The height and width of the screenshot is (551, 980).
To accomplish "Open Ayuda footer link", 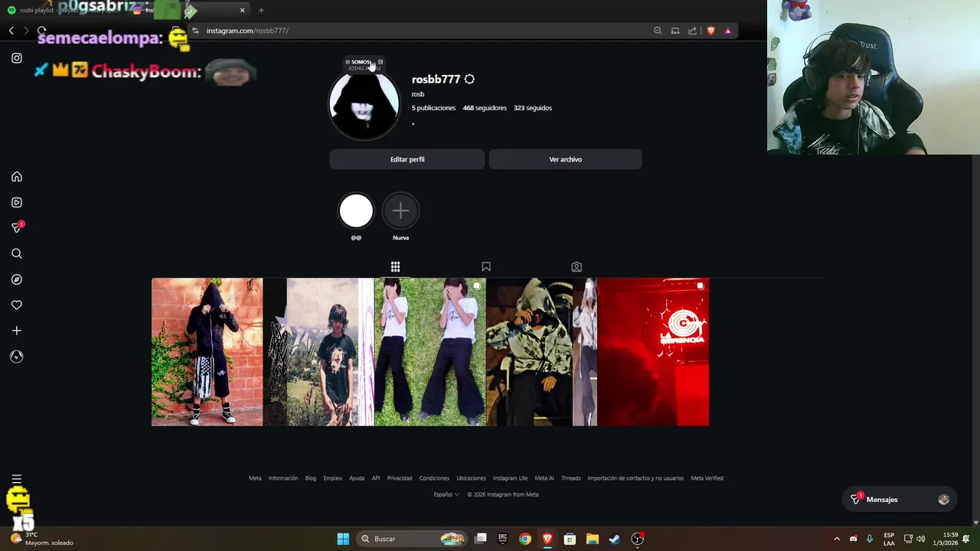I will (x=357, y=478).
